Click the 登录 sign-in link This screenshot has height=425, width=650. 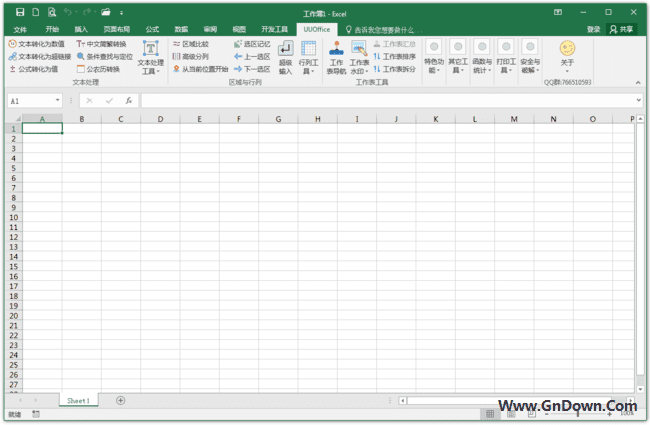point(593,29)
